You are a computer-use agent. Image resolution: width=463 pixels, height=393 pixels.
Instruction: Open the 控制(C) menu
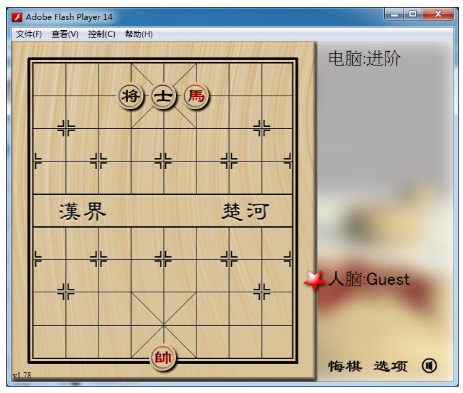tap(102, 34)
